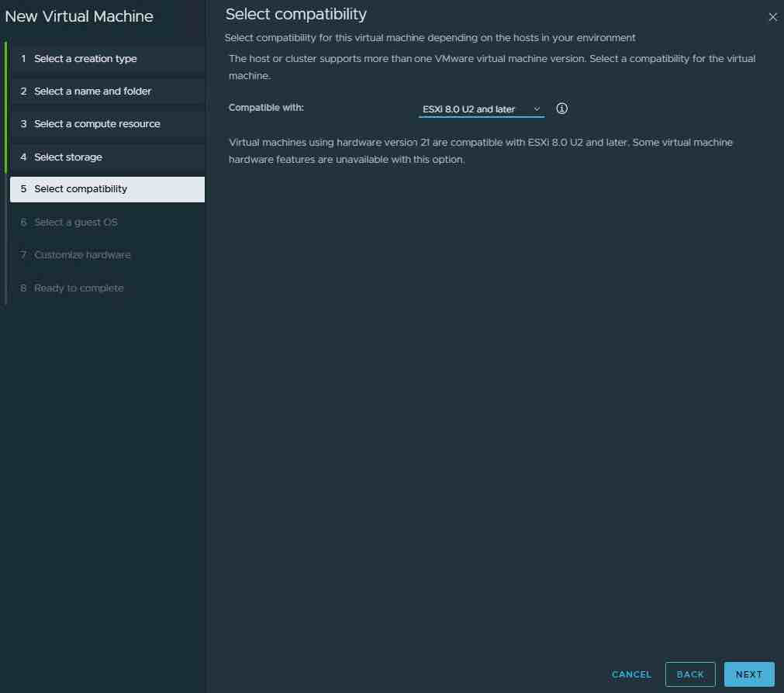Click the host or cluster support notice text
Image resolution: width=784 pixels, height=693 pixels.
point(492,67)
